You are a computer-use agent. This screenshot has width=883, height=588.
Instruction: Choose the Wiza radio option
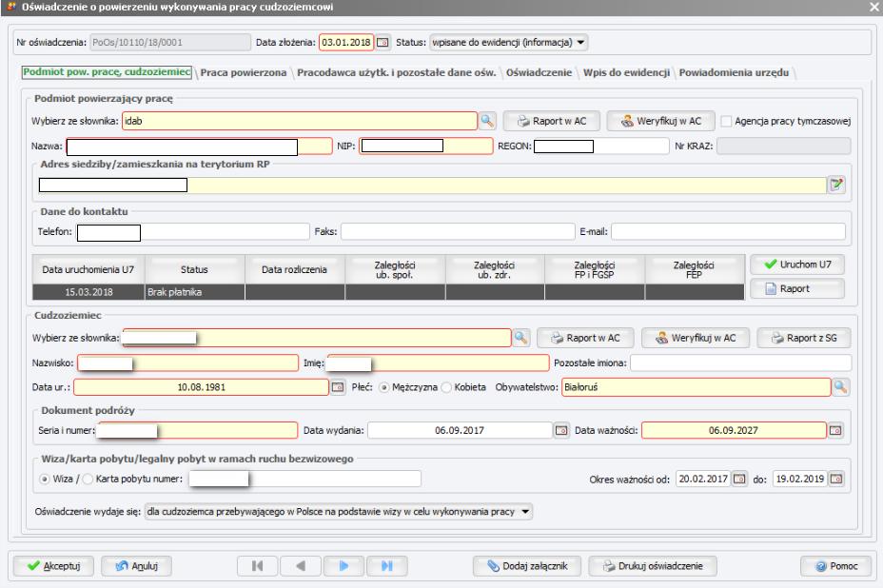[x=45, y=479]
